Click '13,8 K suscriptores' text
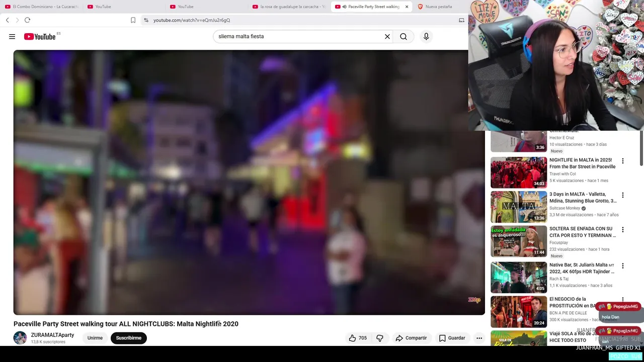 tap(48, 342)
